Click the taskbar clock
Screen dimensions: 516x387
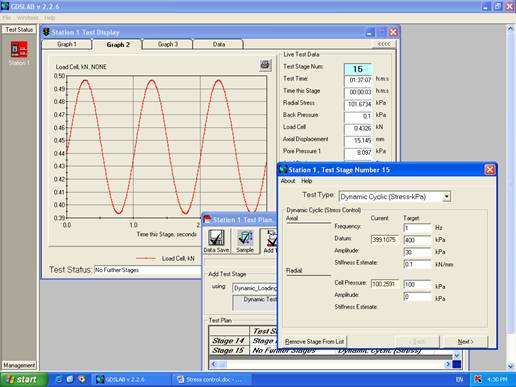pyautogui.click(x=497, y=380)
